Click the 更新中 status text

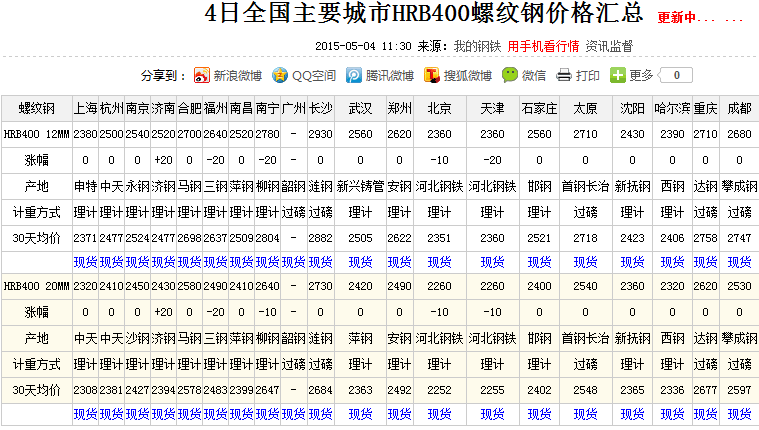pos(676,18)
